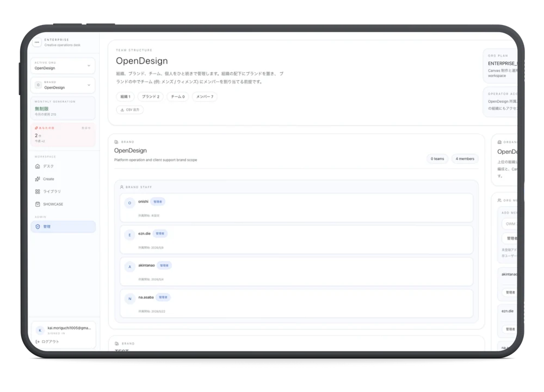Viewport: 544px width, 392px height.
Task: Click na.asaba's avatar circle
Action: [130, 299]
